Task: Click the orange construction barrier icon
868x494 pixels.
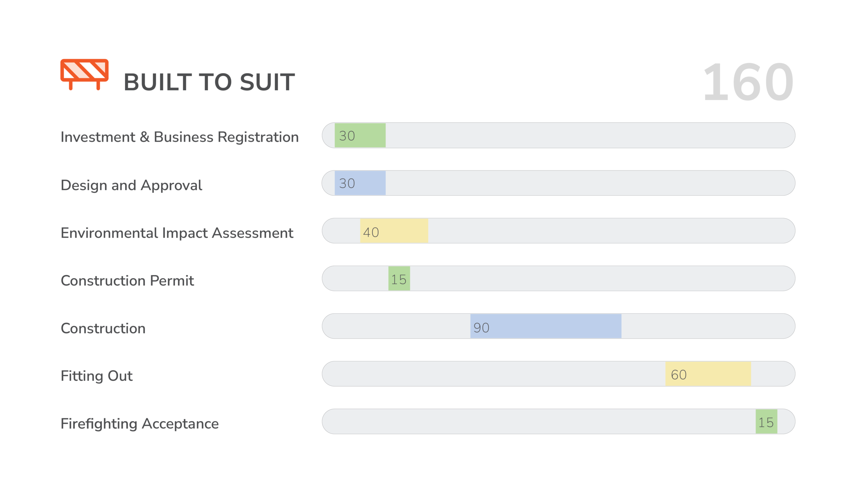Action: tap(84, 74)
